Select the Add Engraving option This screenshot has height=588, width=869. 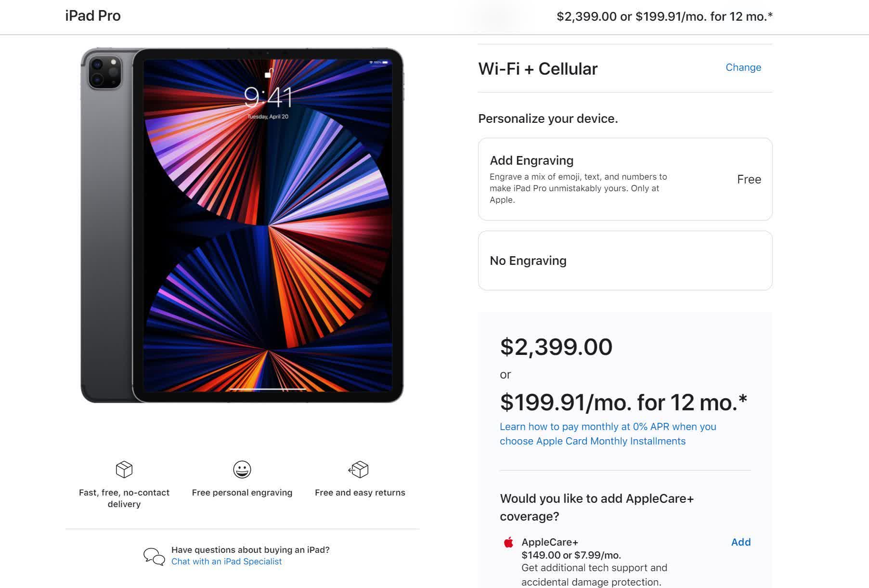625,179
